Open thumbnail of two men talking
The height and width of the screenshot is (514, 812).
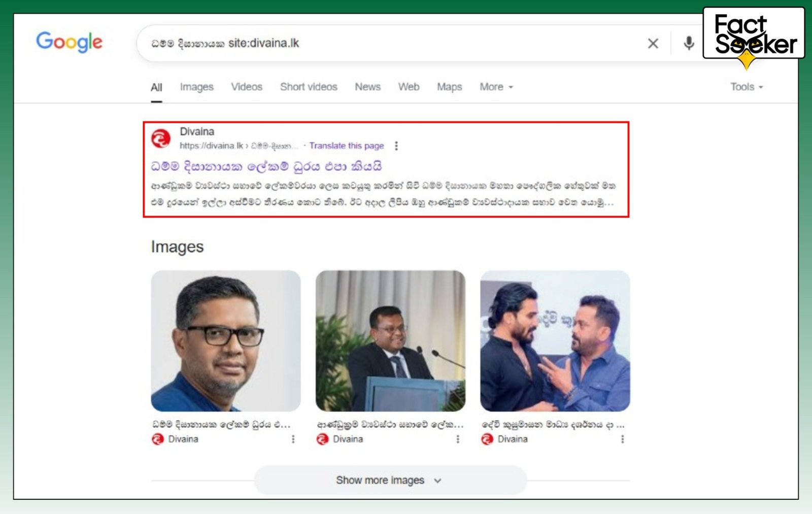click(x=555, y=341)
